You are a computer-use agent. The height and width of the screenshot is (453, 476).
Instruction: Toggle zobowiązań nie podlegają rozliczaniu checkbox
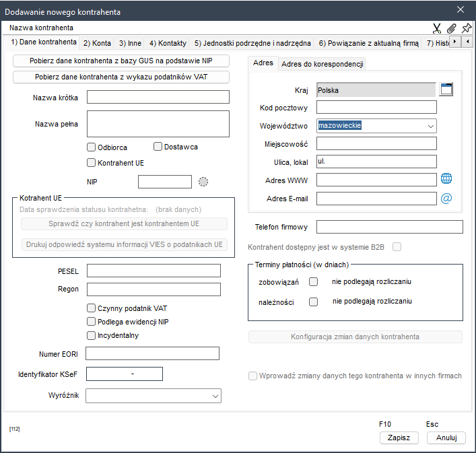pyautogui.click(x=313, y=282)
